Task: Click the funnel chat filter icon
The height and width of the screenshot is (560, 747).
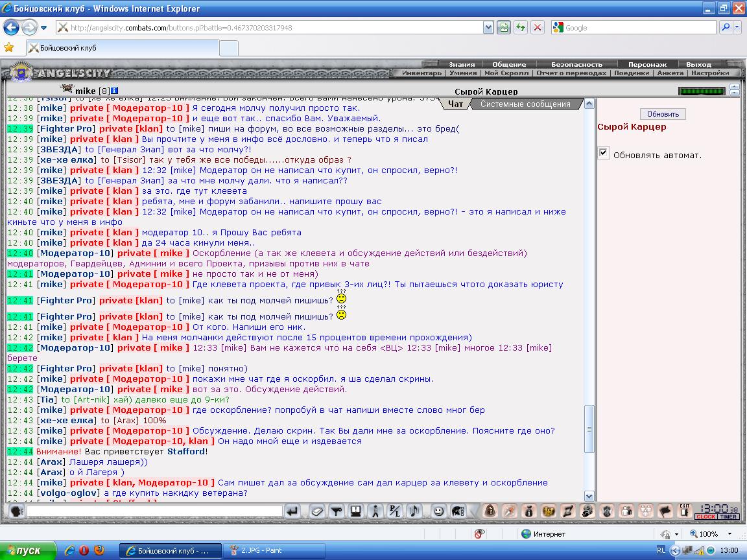Action: [x=337, y=511]
